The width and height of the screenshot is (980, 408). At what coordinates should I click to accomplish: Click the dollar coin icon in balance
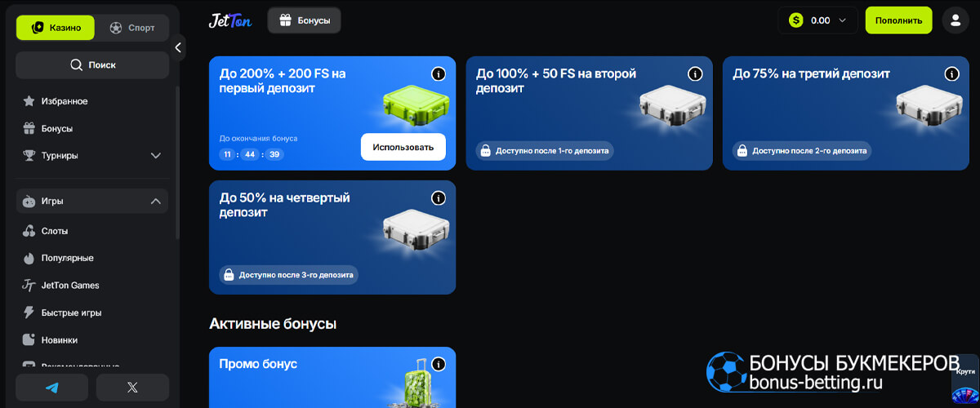point(796,20)
